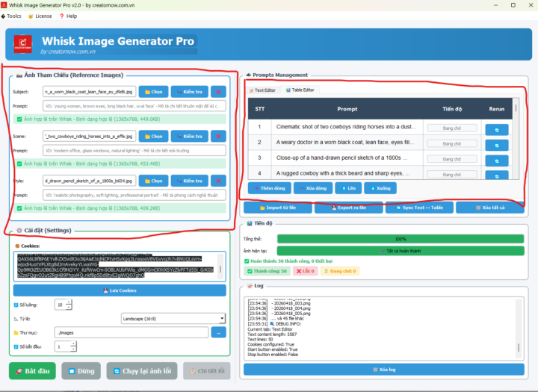Click the Xóa log button
The height and width of the screenshot is (392, 538).
384,370
